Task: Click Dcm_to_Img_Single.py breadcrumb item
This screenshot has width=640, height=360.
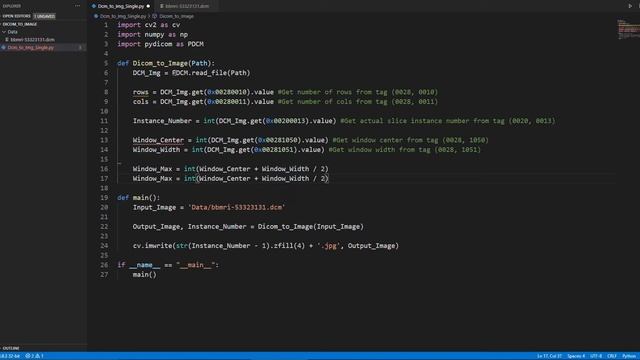Action: click(123, 16)
